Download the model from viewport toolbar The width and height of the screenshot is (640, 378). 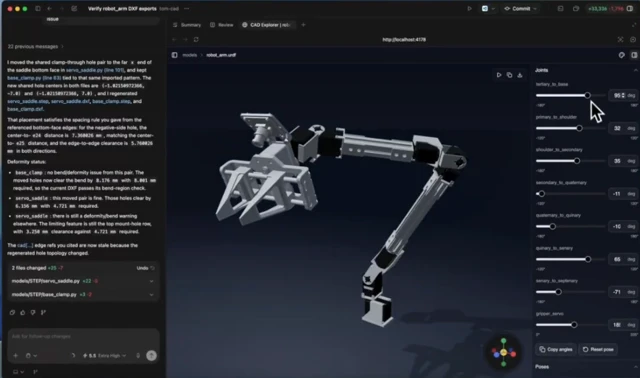tap(520, 75)
